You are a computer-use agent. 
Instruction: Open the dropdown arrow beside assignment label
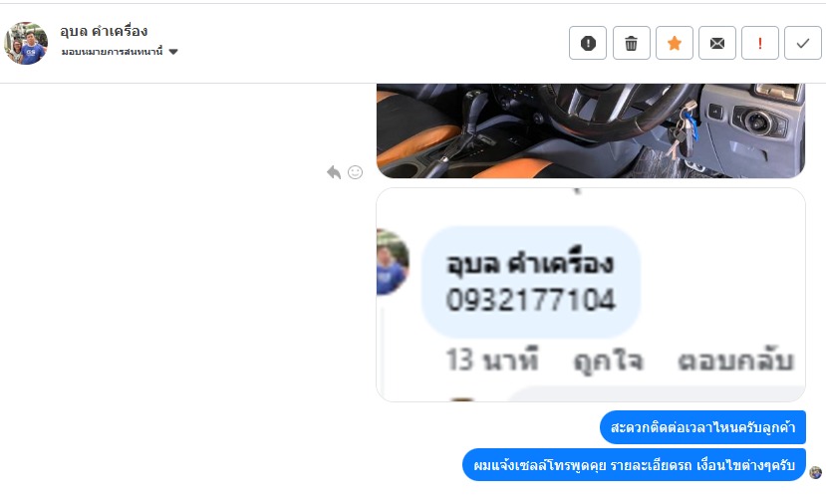point(173,52)
